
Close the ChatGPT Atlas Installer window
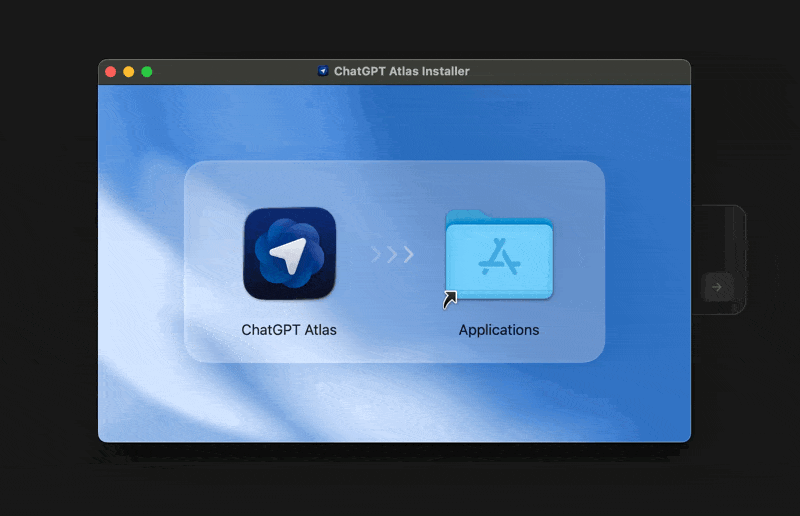110,72
